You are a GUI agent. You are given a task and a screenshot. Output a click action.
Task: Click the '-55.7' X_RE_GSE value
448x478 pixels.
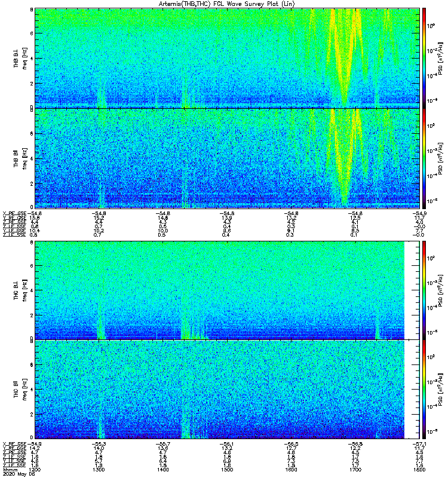[162, 444]
